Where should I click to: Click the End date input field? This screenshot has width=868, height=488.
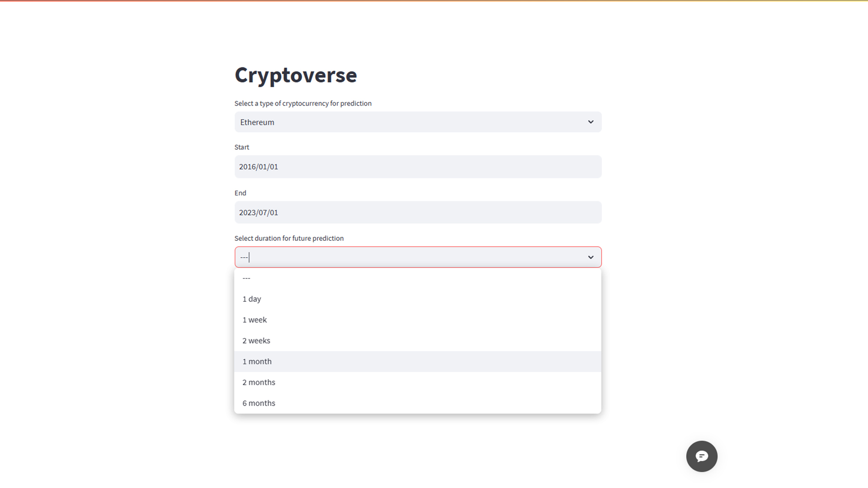(x=418, y=212)
